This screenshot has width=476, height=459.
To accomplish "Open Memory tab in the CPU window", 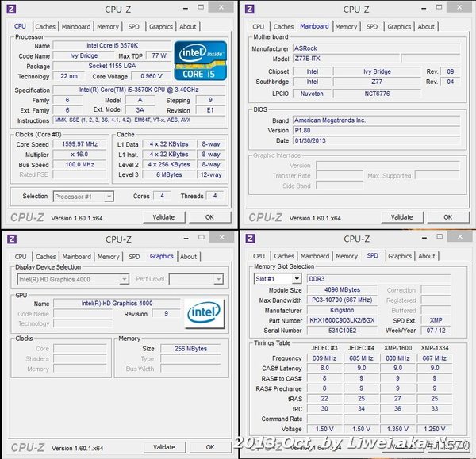I will click(108, 27).
